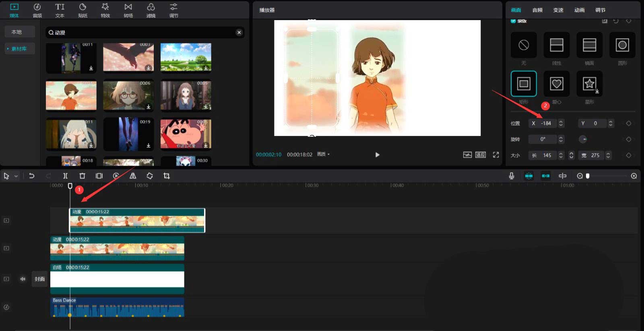Click the timeline zoom slider handle
The image size is (644, 331).
[588, 176]
